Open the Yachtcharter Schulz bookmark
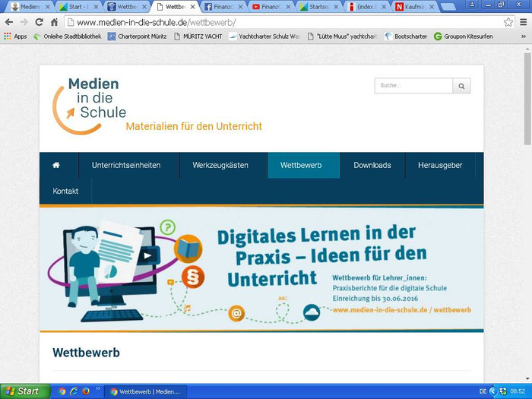 [264, 36]
